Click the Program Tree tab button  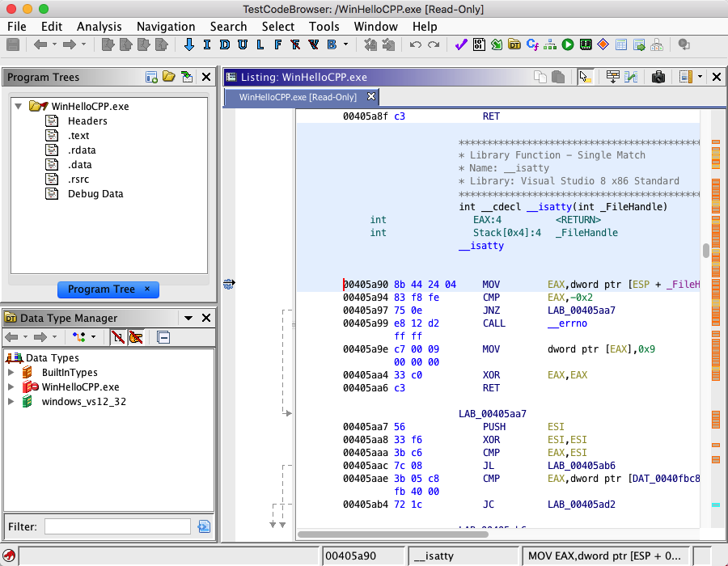click(x=101, y=289)
